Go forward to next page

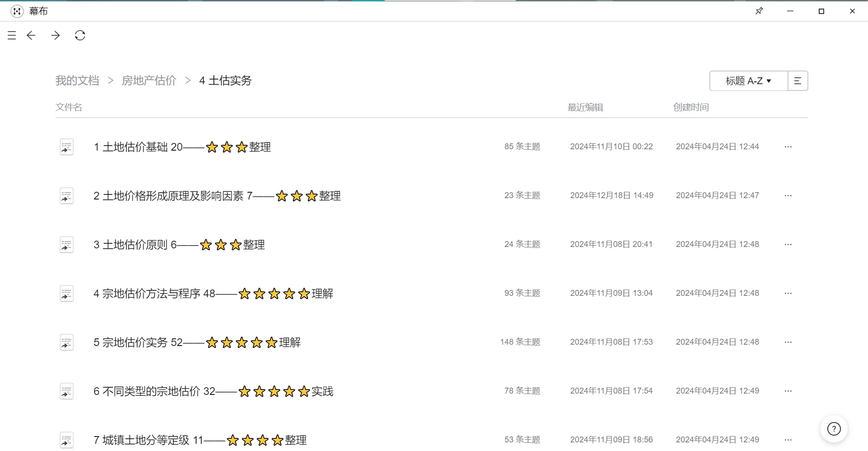click(x=56, y=35)
